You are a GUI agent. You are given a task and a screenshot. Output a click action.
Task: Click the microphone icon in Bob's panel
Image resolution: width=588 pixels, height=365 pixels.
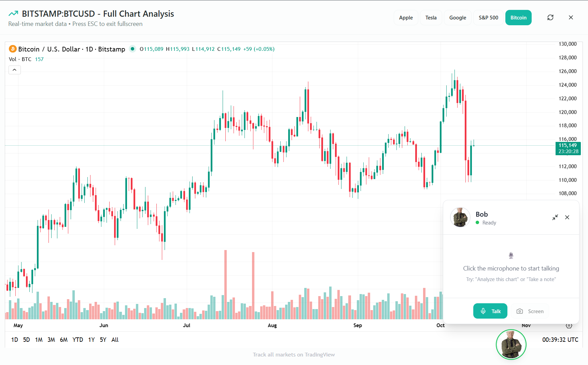coord(511,255)
